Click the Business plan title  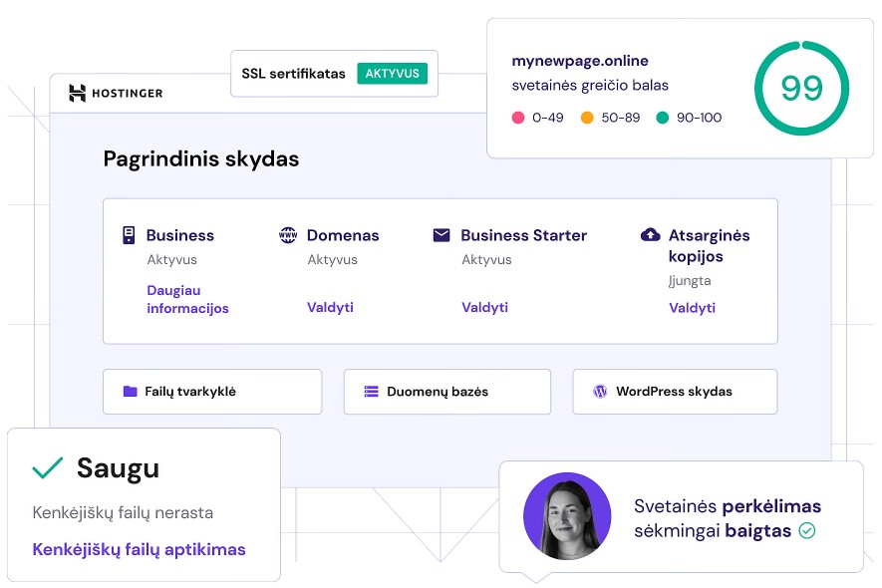click(180, 235)
